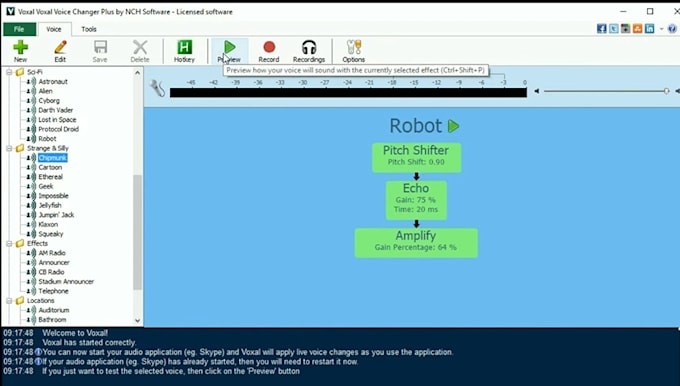
Task: Select the Impossible voice
Action: 53,196
